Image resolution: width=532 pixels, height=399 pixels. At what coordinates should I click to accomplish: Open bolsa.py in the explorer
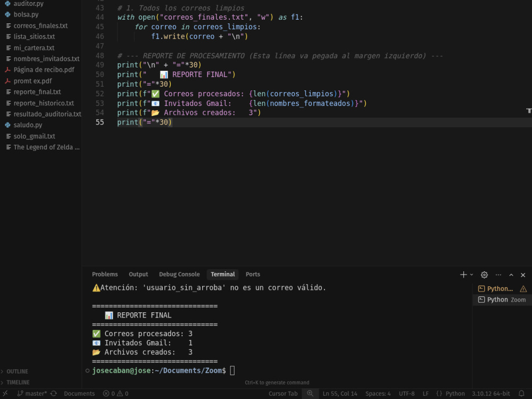[x=26, y=14]
